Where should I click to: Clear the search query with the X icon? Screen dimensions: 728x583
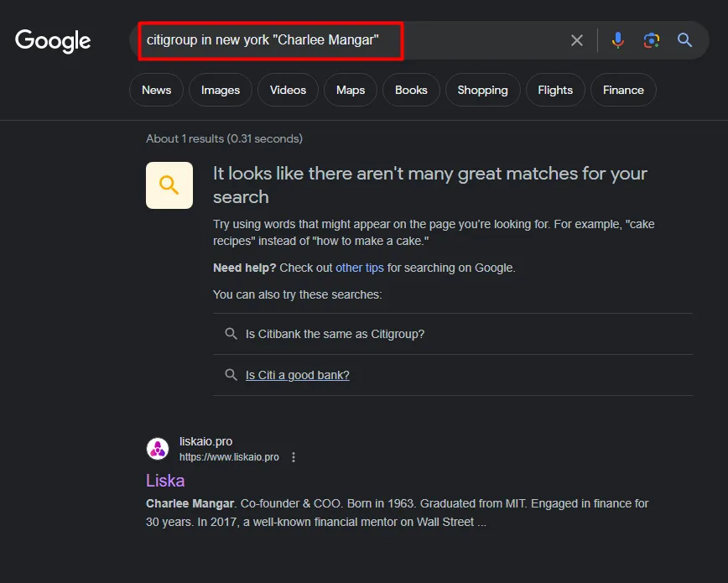pos(577,40)
